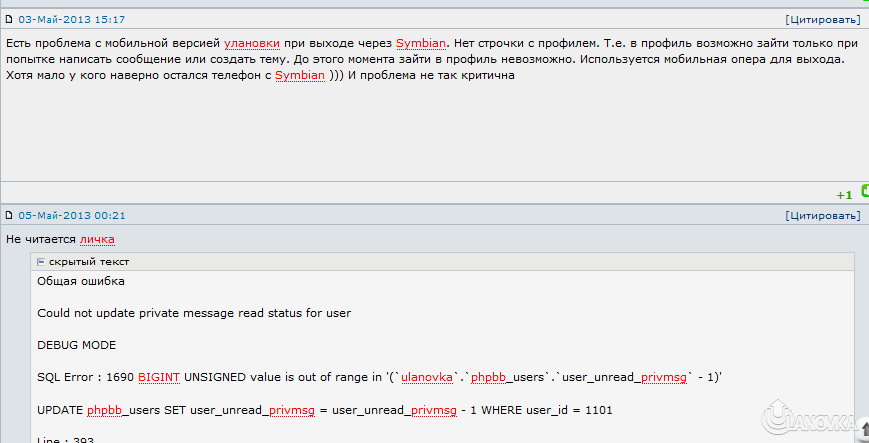Click the UPDATE phpbb_users SET query line
869x443 pixels.
click(325, 410)
